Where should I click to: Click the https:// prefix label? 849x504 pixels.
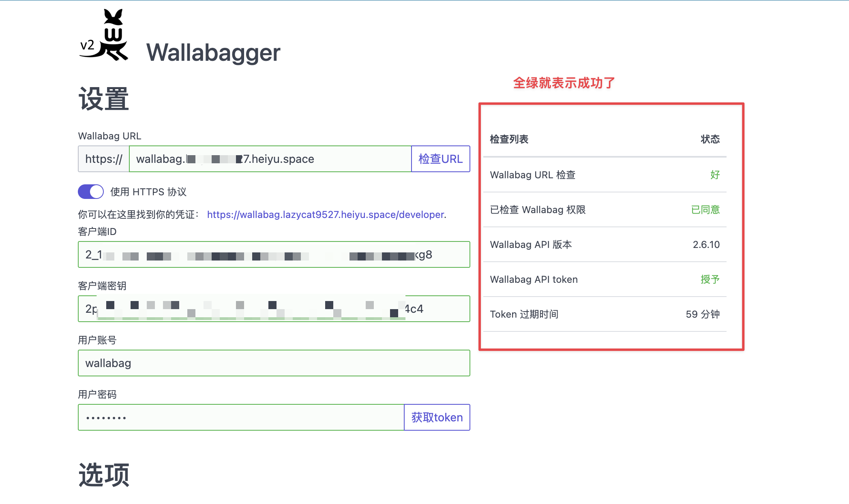coord(104,159)
